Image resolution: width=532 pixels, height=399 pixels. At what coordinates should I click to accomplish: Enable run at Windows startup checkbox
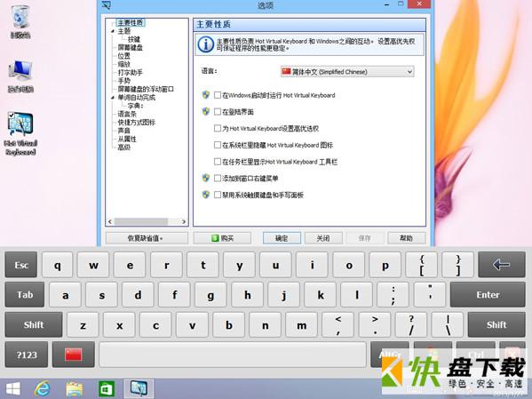pyautogui.click(x=218, y=95)
